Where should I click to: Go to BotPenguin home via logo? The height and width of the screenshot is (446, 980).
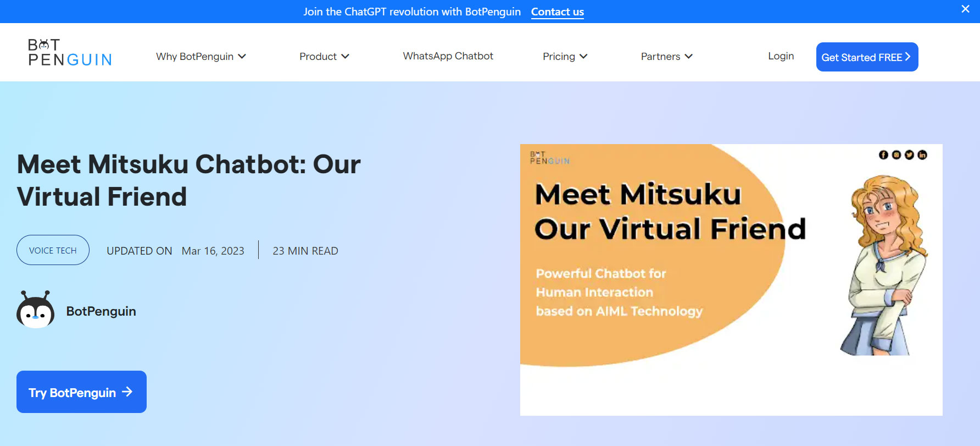pos(70,52)
